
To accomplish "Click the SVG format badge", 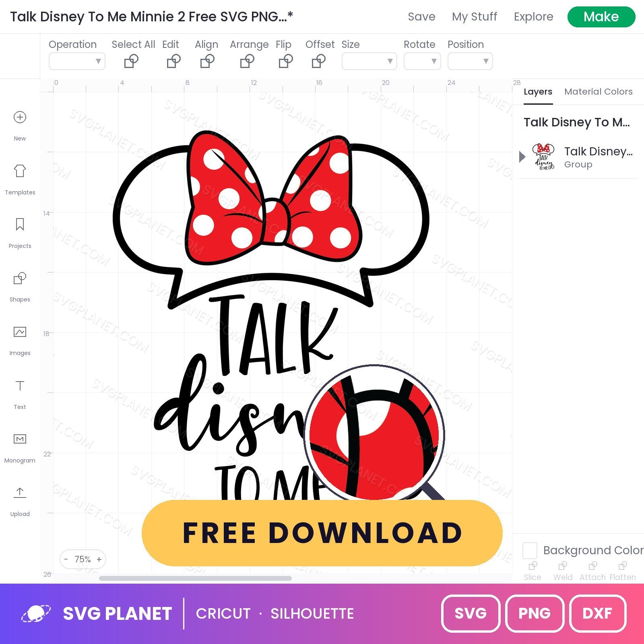I will click(471, 613).
